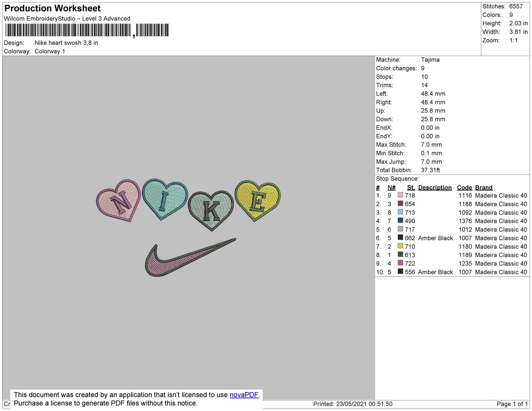Click 'Stop Sequence:' heading

click(397, 178)
